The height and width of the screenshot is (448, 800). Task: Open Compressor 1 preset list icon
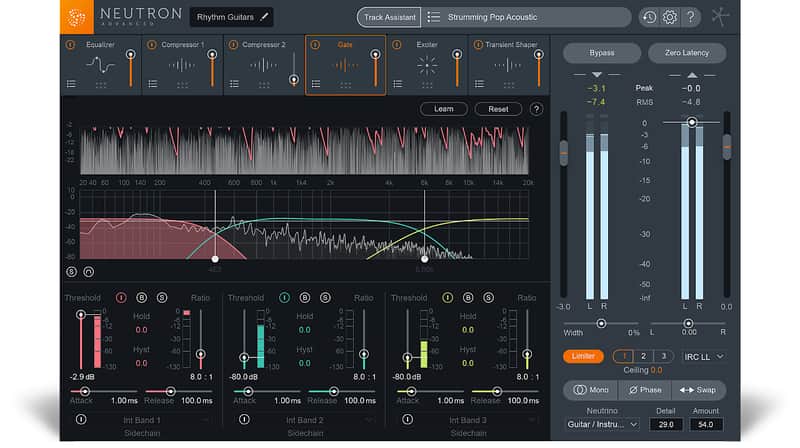tap(153, 84)
